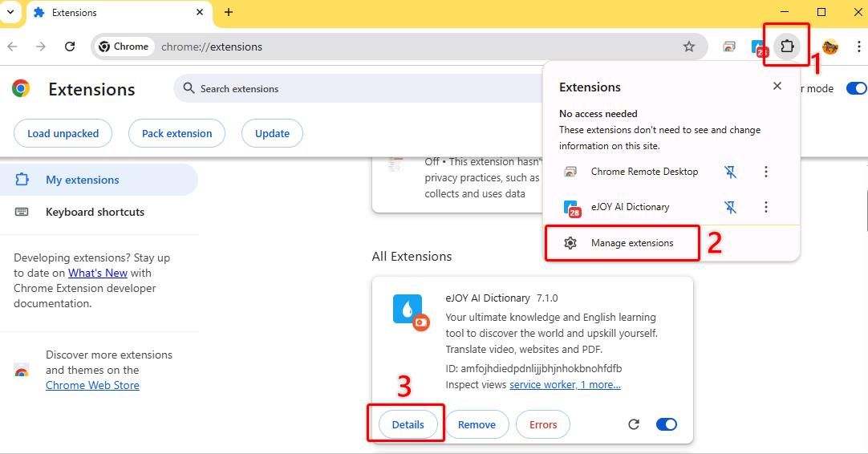Screen dimensions: 868x454
Task: Open the service worker inspect link
Action: pos(543,385)
